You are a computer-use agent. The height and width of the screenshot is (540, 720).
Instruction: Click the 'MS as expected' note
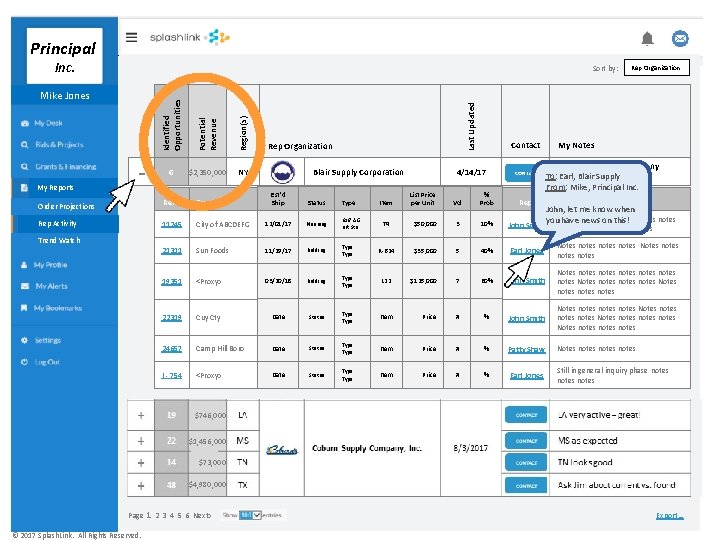tap(587, 441)
